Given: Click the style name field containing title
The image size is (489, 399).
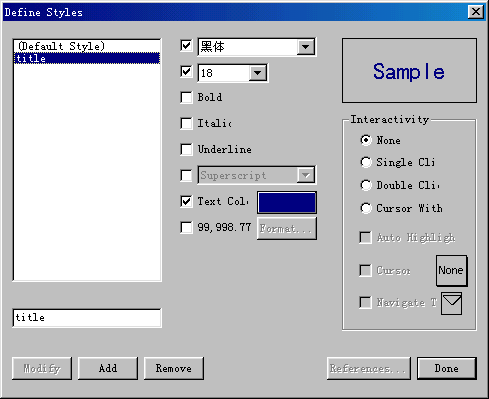Looking at the screenshot, I should 87,318.
